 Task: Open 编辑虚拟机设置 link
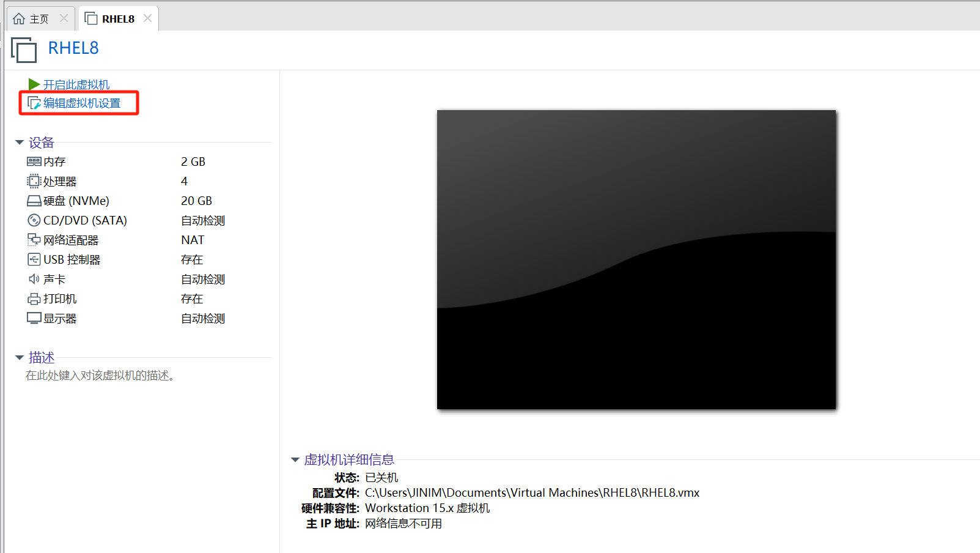click(x=82, y=103)
